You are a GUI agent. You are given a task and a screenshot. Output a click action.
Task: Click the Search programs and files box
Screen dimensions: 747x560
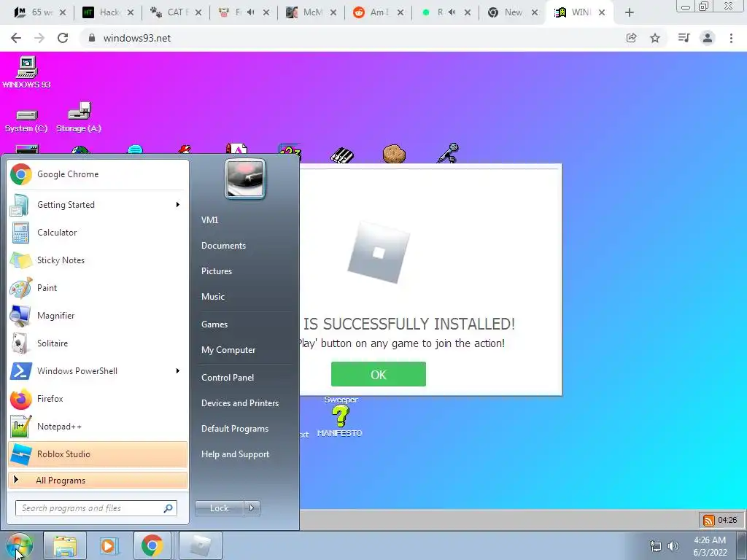click(96, 508)
